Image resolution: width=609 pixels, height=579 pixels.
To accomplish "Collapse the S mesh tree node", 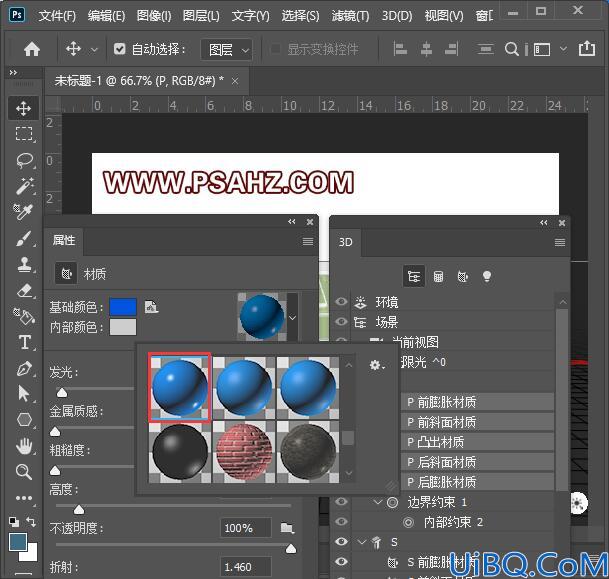I will click(x=362, y=542).
